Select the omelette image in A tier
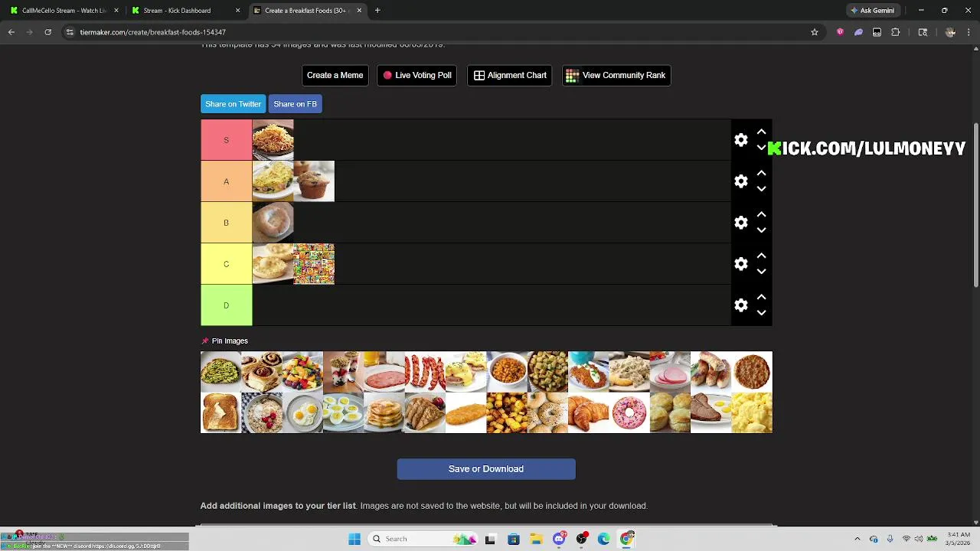This screenshot has width=980, height=551. pos(273,181)
